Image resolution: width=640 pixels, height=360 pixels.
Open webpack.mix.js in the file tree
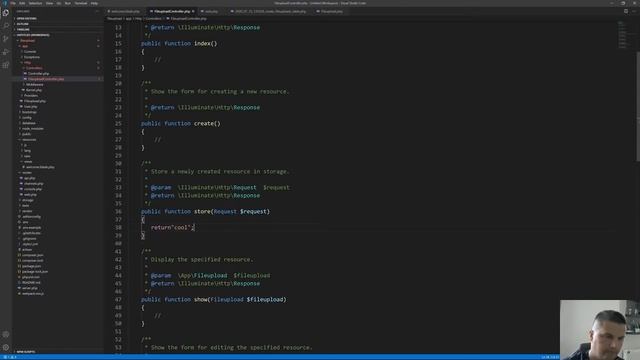pos(33,293)
